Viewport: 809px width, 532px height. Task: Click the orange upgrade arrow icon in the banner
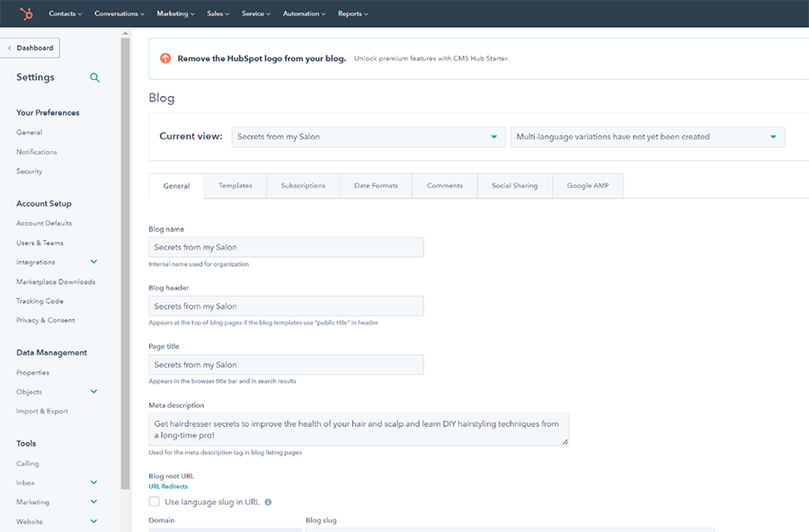point(165,58)
